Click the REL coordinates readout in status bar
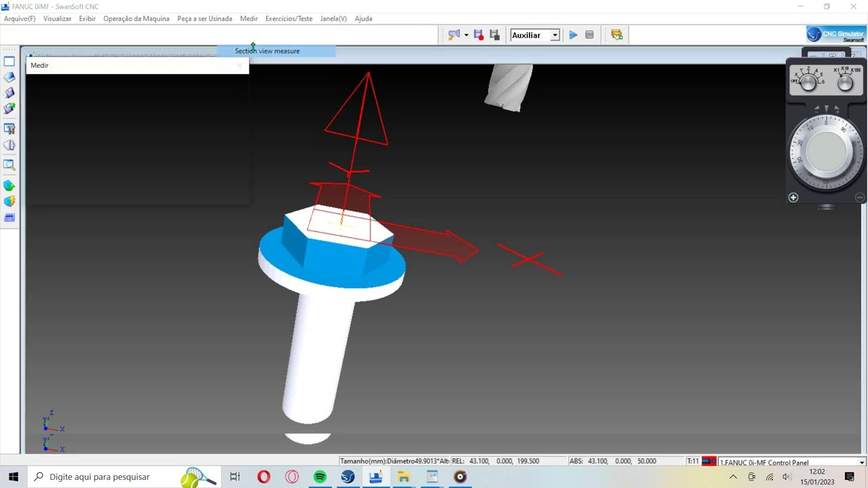 point(509,462)
